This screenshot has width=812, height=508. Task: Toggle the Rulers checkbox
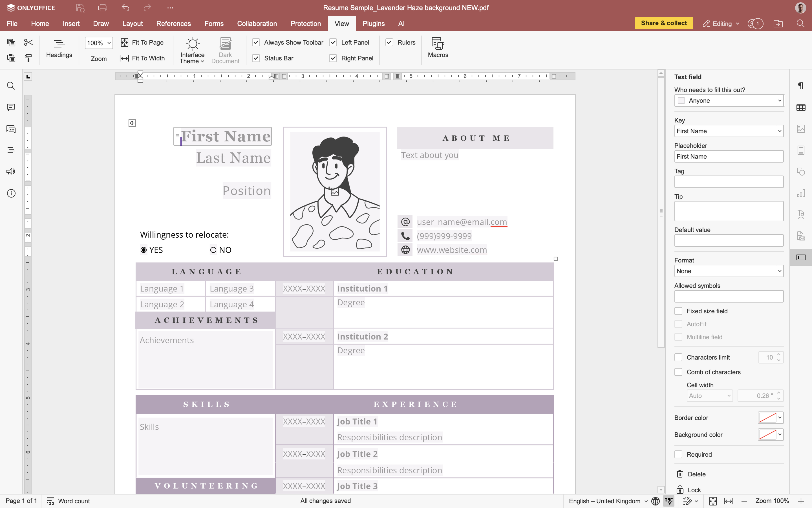click(389, 42)
